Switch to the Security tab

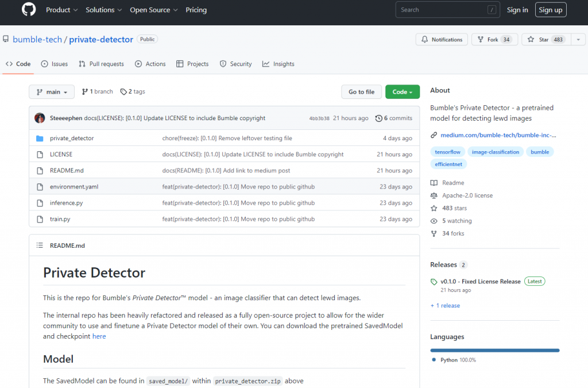pos(235,64)
